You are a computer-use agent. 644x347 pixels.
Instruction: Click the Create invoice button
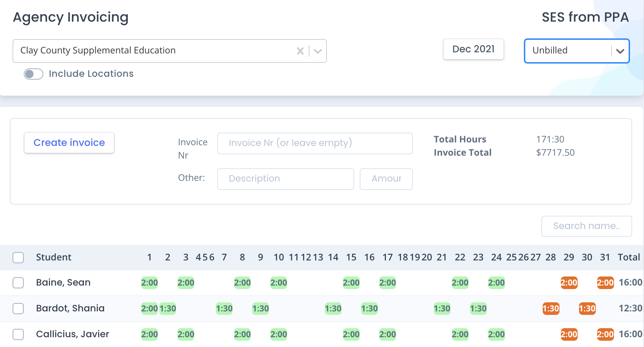pos(69,142)
